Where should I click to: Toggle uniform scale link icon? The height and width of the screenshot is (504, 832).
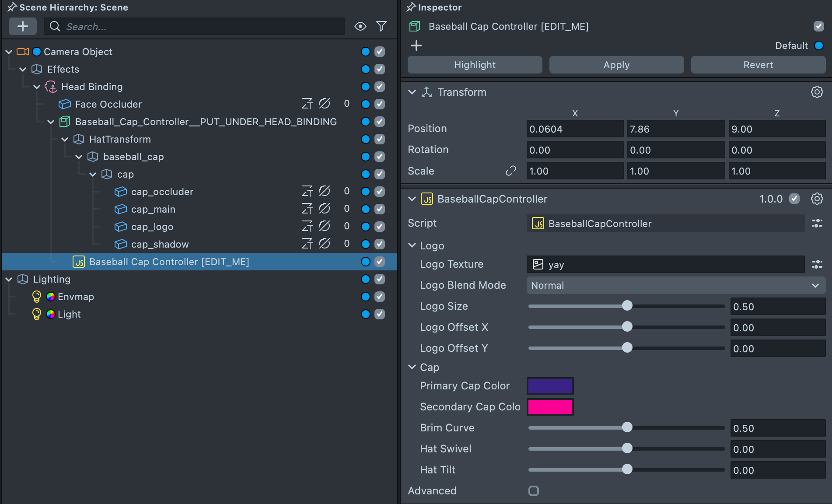(510, 171)
